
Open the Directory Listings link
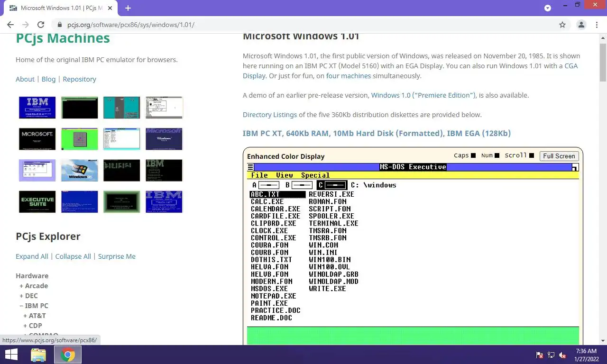(270, 115)
